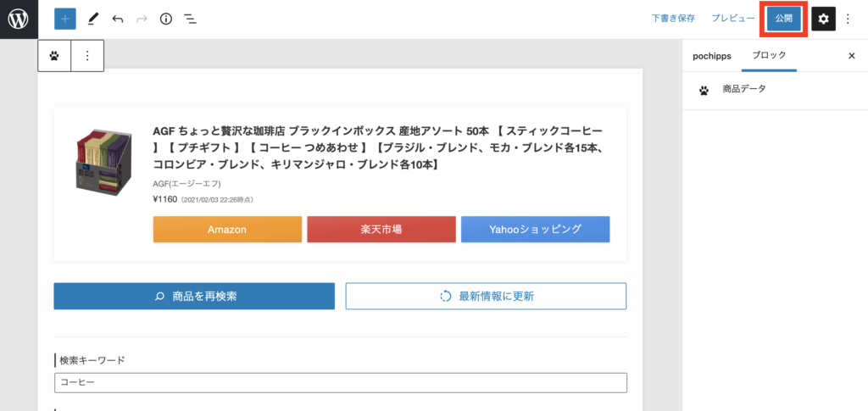Open the document info details icon
868x411 pixels.
pyautogui.click(x=166, y=19)
